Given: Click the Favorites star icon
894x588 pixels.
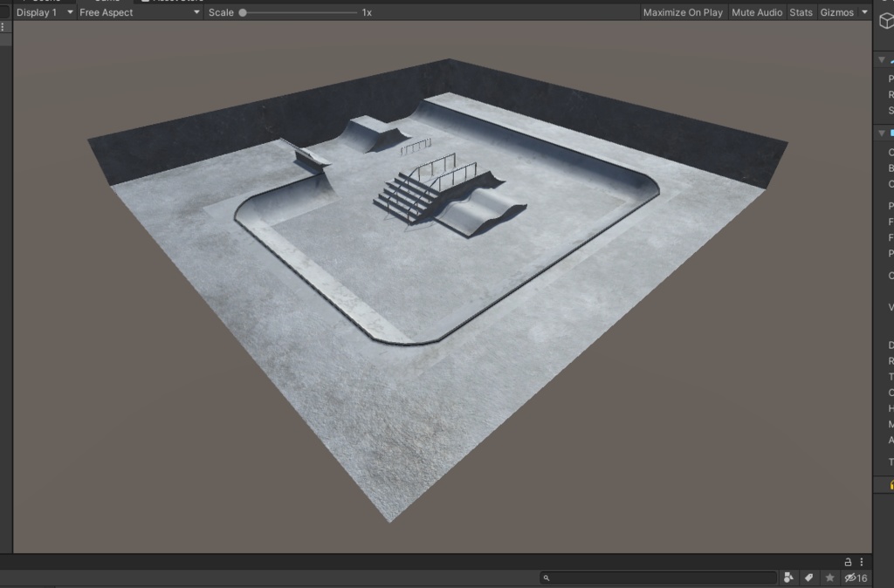Looking at the screenshot, I should click(x=829, y=578).
